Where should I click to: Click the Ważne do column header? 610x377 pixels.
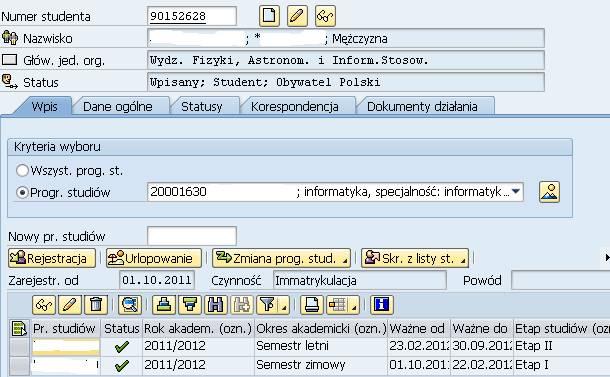pos(481,328)
